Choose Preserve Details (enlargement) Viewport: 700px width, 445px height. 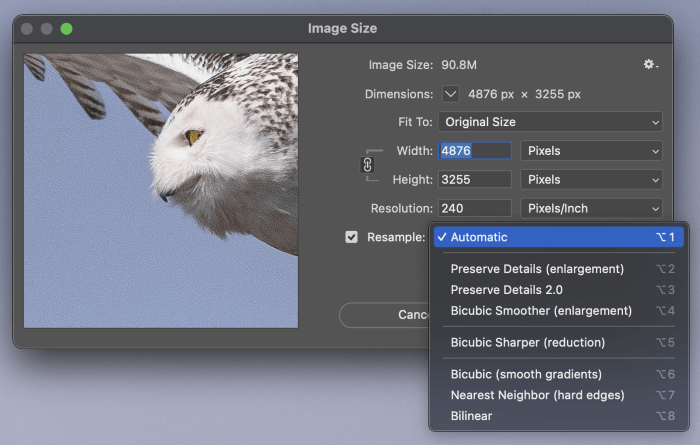[537, 269]
